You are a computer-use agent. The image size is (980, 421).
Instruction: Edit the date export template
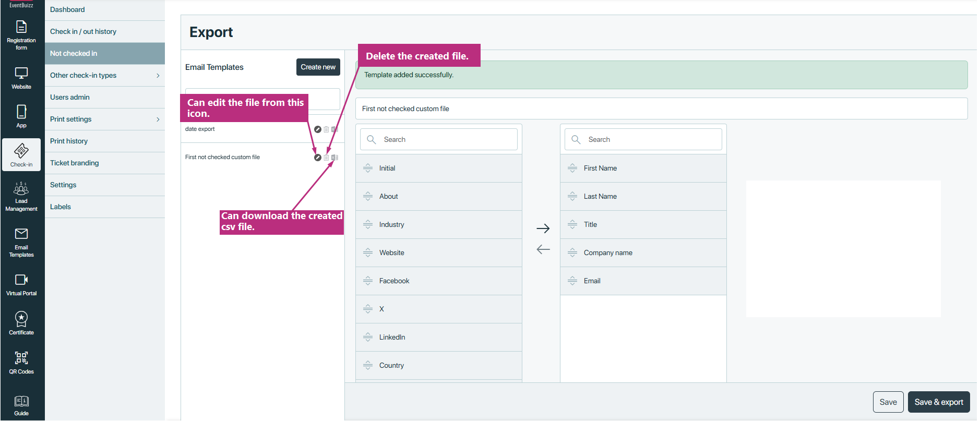tap(317, 129)
